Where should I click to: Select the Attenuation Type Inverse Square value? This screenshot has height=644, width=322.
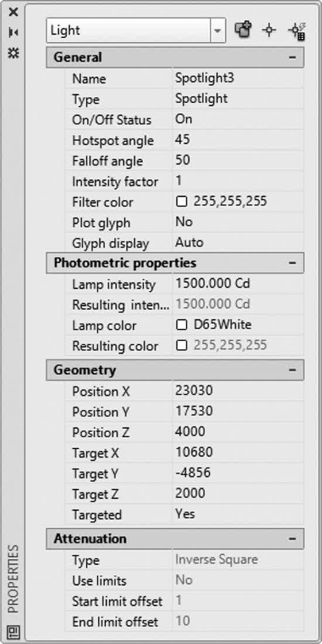(238, 559)
